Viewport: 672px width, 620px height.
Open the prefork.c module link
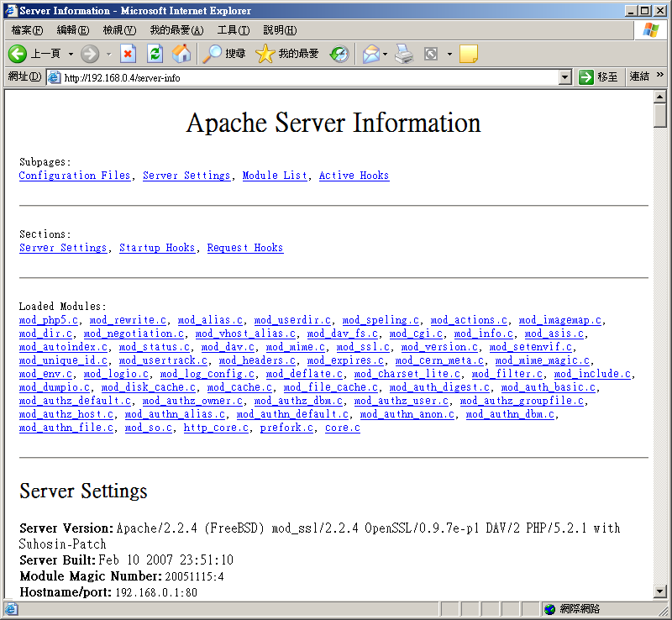click(286, 428)
